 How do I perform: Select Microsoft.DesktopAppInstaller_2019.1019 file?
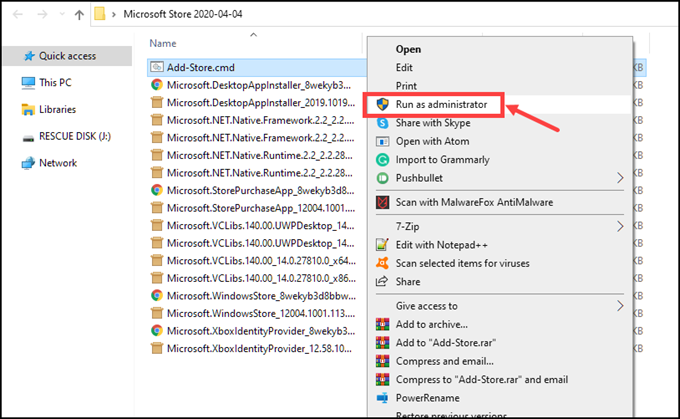[261, 103]
